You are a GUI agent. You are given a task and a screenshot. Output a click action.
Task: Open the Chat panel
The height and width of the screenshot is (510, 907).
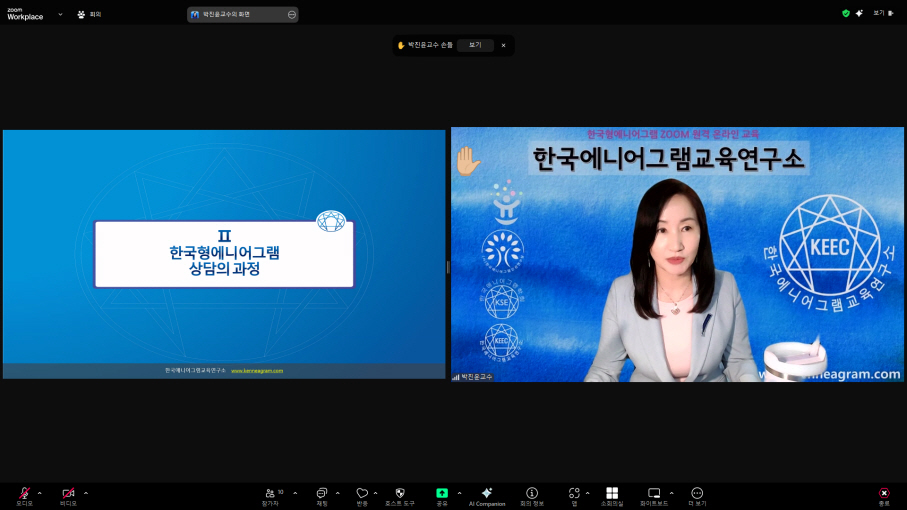pyautogui.click(x=322, y=496)
